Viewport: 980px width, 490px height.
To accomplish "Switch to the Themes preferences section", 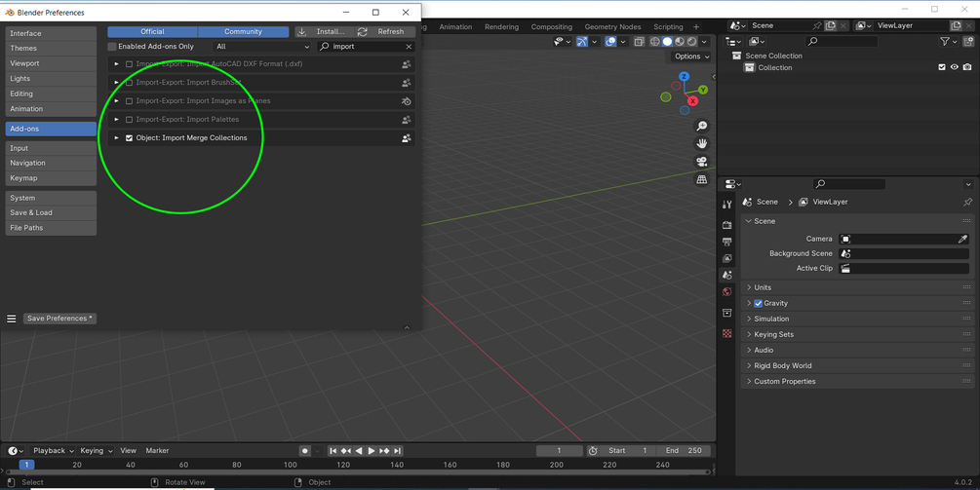I will click(x=51, y=49).
